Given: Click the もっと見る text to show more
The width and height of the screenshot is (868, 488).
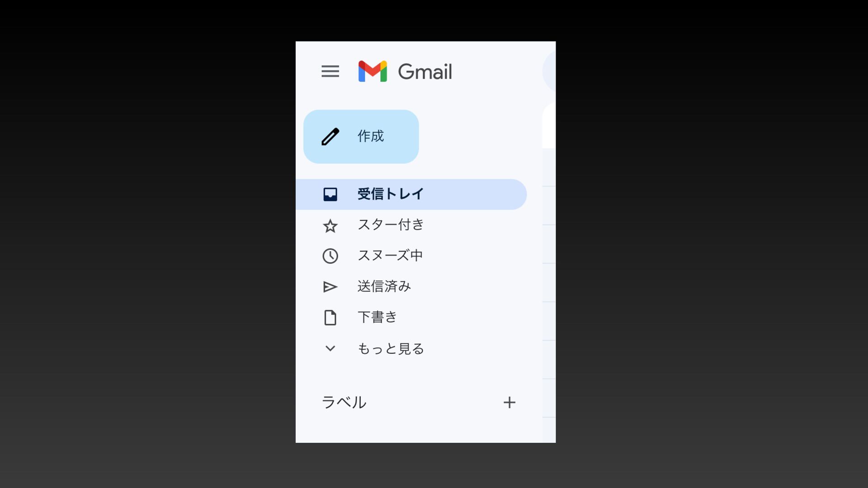Looking at the screenshot, I should (x=390, y=348).
